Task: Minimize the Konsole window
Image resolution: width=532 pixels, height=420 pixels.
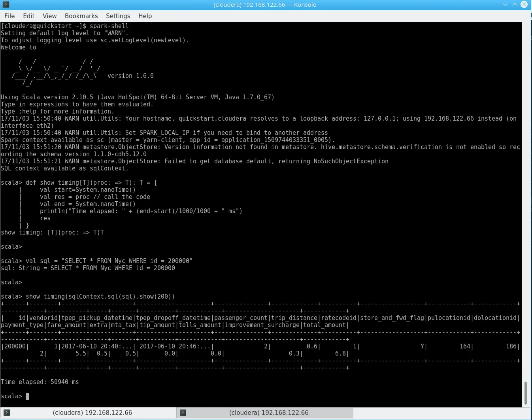Action: click(x=505, y=5)
